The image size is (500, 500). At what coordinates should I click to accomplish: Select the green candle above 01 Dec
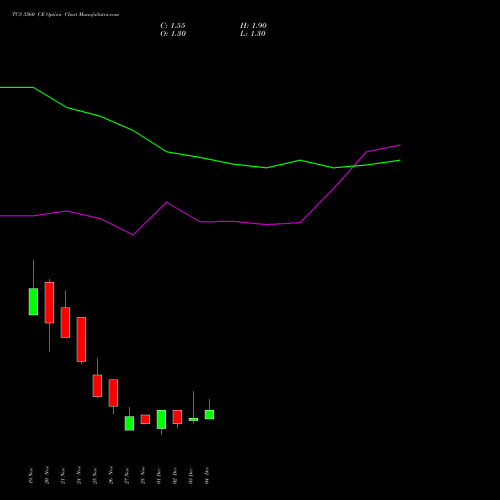[x=161, y=419]
